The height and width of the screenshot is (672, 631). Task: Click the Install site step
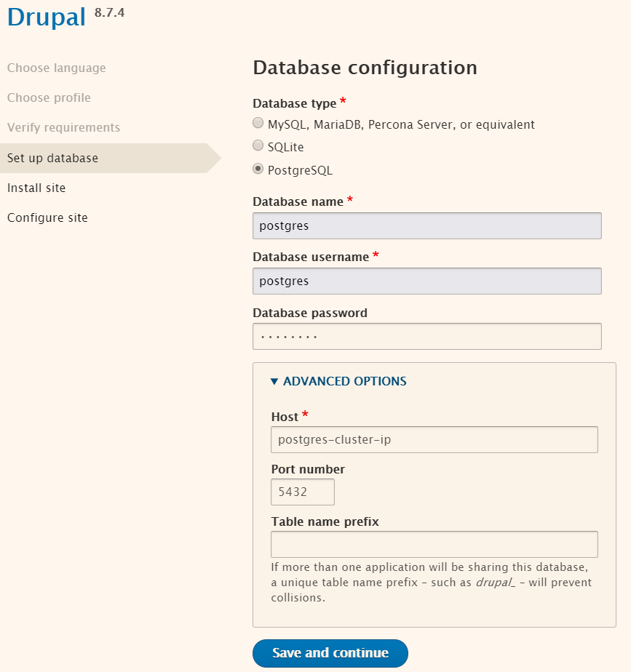pos(36,188)
